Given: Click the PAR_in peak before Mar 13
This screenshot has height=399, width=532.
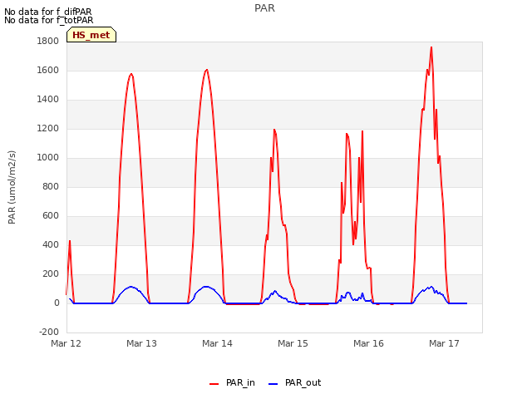Looking at the screenshot, I should [131, 74].
